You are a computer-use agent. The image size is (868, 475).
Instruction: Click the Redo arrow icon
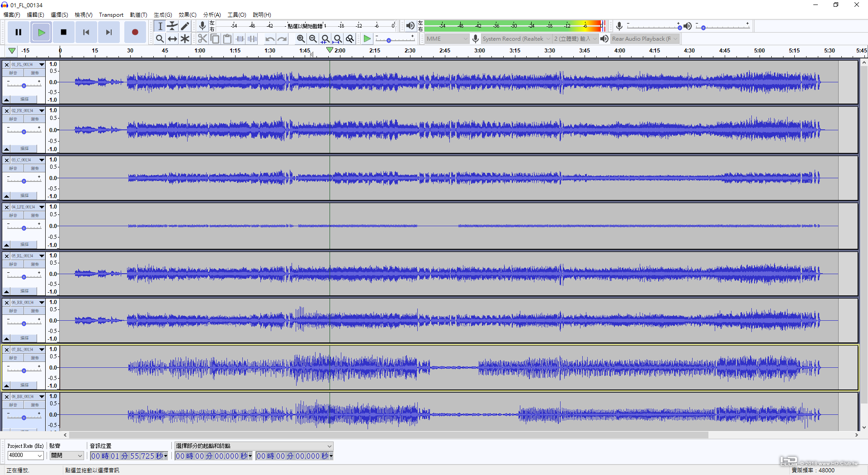[x=282, y=39]
